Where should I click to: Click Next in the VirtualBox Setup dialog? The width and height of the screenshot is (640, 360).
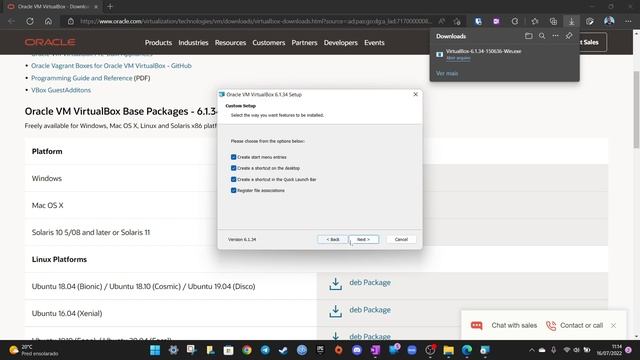(x=363, y=240)
